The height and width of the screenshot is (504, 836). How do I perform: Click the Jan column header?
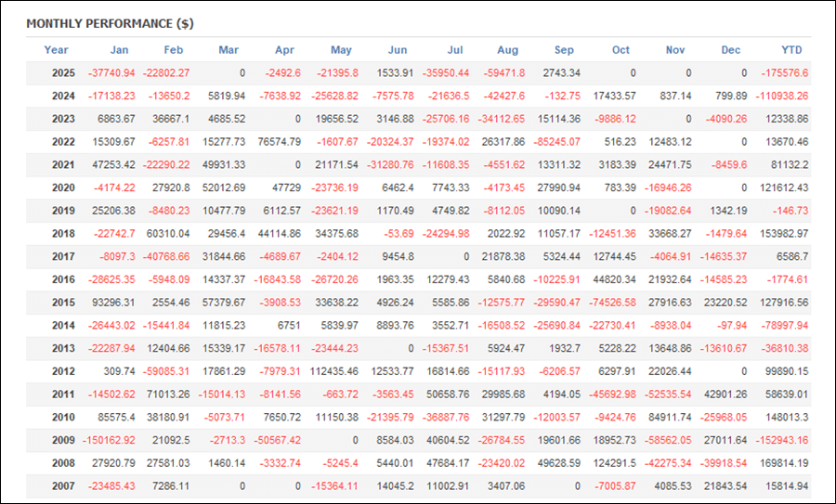tap(119, 50)
